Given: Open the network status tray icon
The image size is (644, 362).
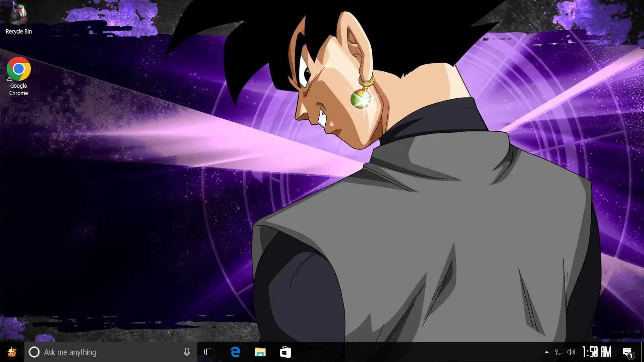Looking at the screenshot, I should point(559,352).
